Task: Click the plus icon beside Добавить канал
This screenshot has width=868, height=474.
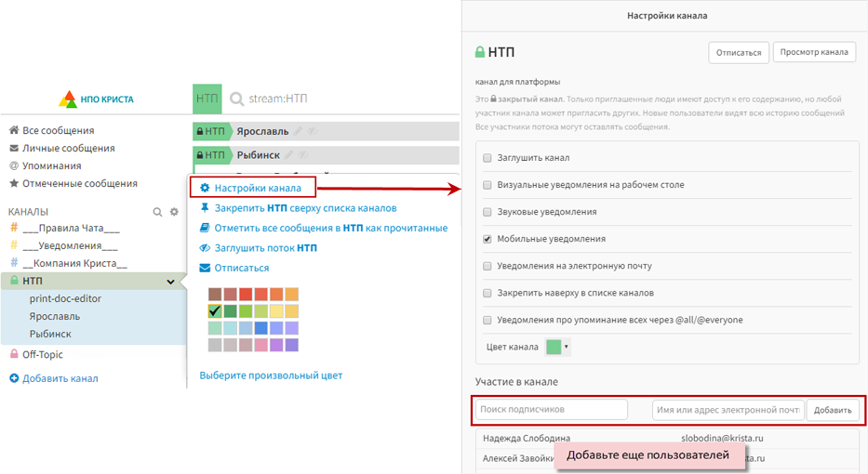Action: click(14, 378)
